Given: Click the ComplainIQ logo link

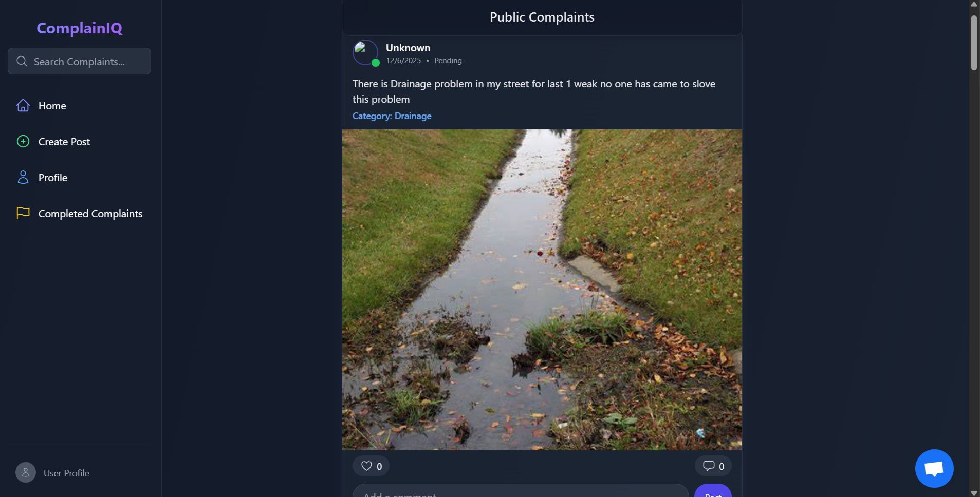Looking at the screenshot, I should pos(80,28).
